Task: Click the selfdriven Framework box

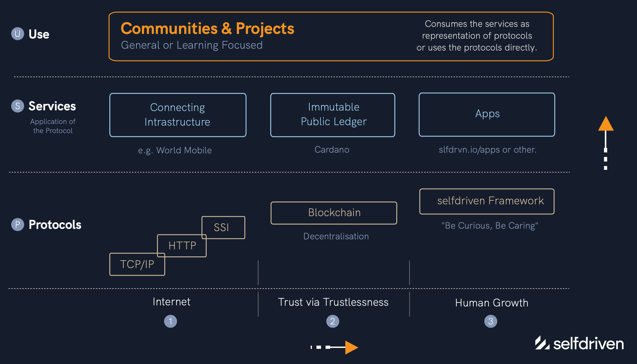Action: [487, 201]
